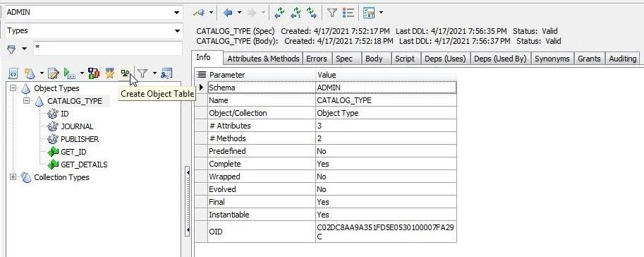Click the connection plug icon in top toolbar
The image size is (644, 257).
(x=199, y=13)
